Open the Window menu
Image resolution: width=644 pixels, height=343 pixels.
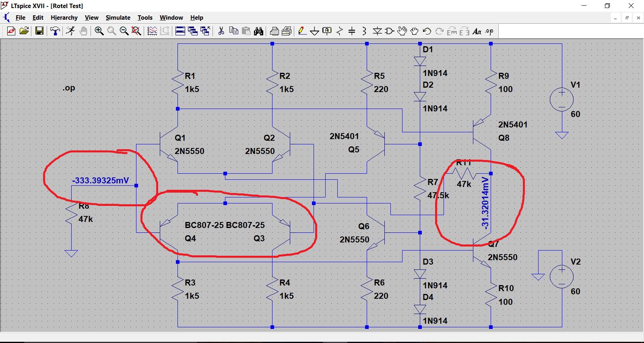(x=171, y=18)
